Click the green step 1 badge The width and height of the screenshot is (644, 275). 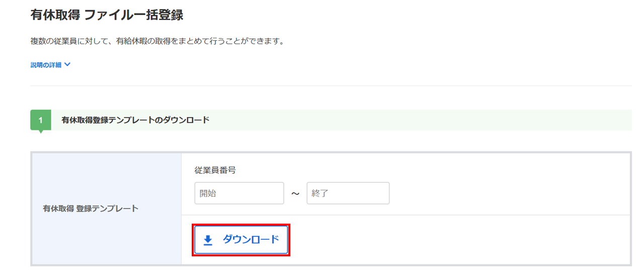41,120
